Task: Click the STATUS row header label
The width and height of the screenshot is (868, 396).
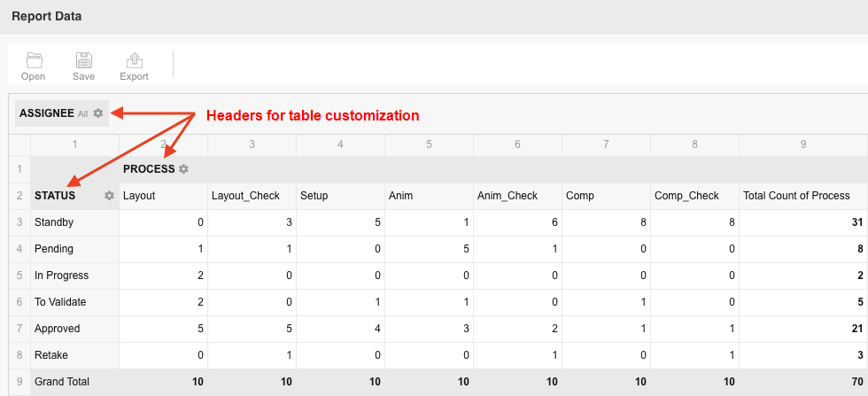Action: [x=55, y=196]
